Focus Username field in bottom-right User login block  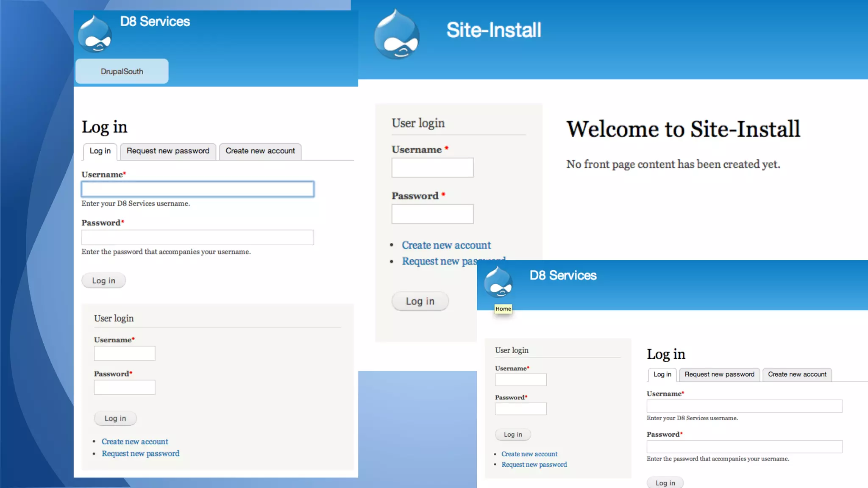pyautogui.click(x=521, y=380)
